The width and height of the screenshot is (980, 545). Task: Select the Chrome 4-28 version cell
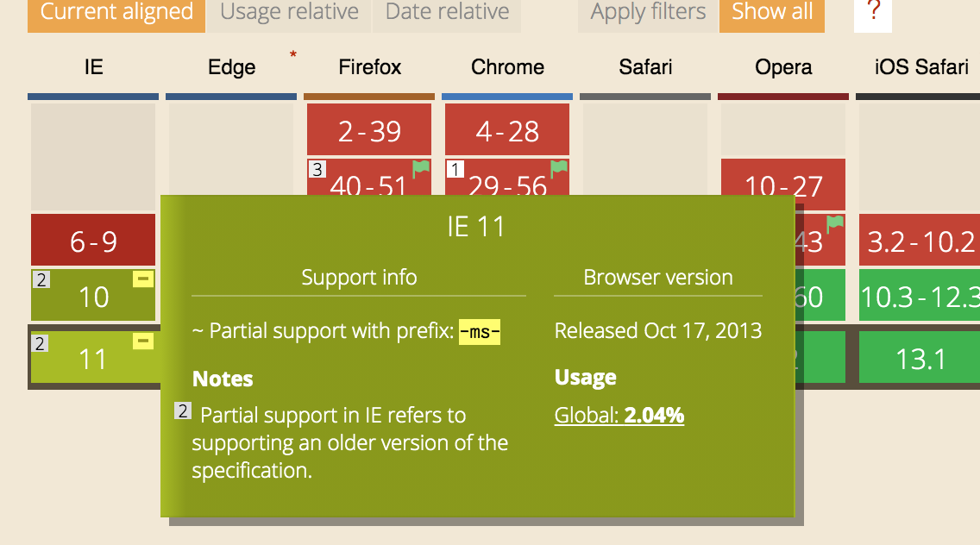507,129
